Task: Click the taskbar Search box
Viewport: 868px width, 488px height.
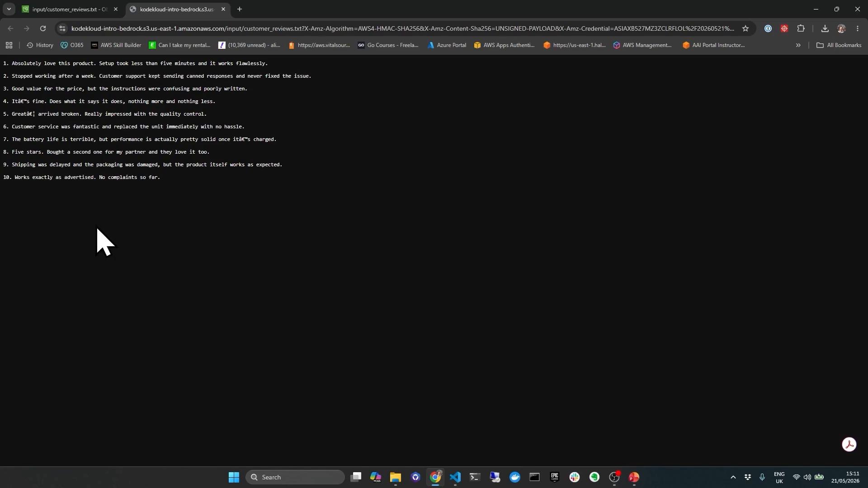Action: click(295, 477)
